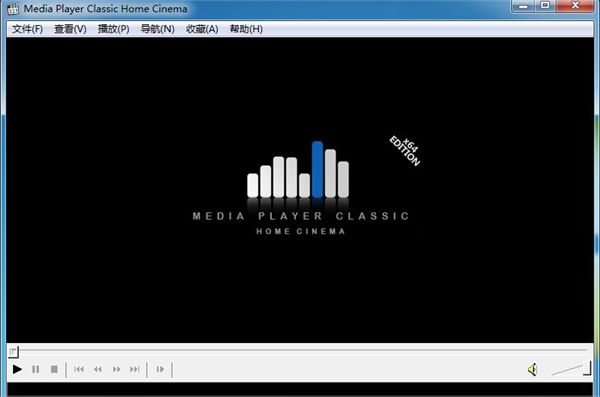Pause playback with the pause icon
600x397 pixels.
36,369
